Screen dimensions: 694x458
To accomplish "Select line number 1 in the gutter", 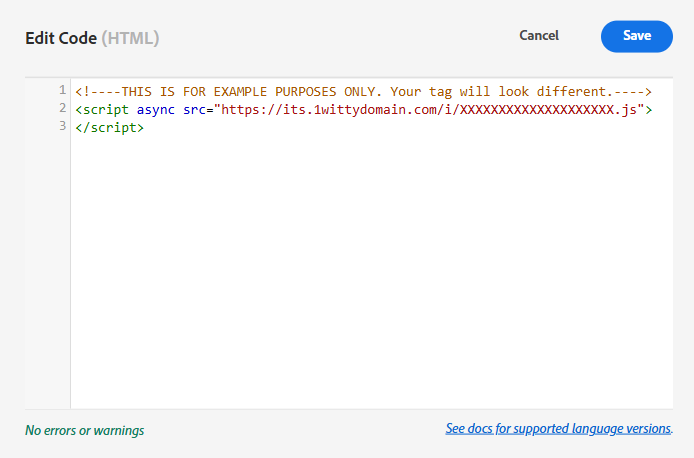I will pyautogui.click(x=62, y=90).
